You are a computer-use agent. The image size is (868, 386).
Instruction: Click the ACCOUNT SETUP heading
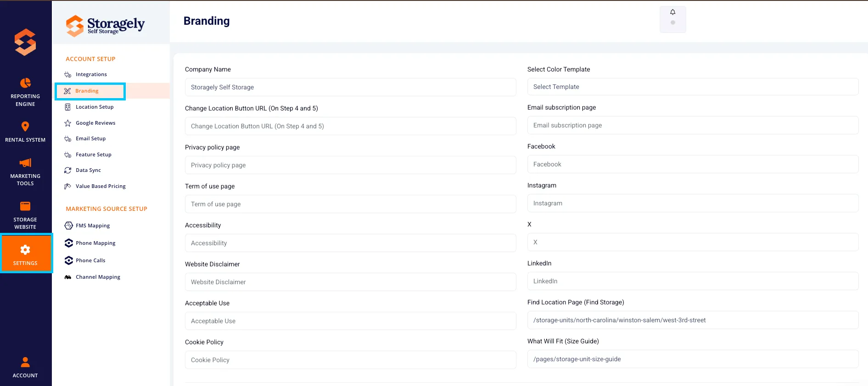click(90, 59)
